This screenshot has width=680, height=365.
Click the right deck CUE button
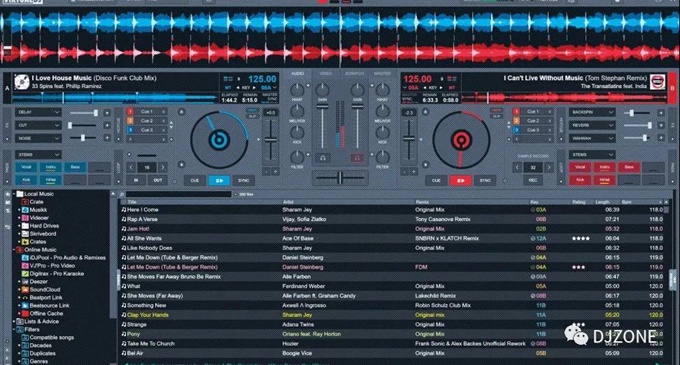(x=436, y=180)
